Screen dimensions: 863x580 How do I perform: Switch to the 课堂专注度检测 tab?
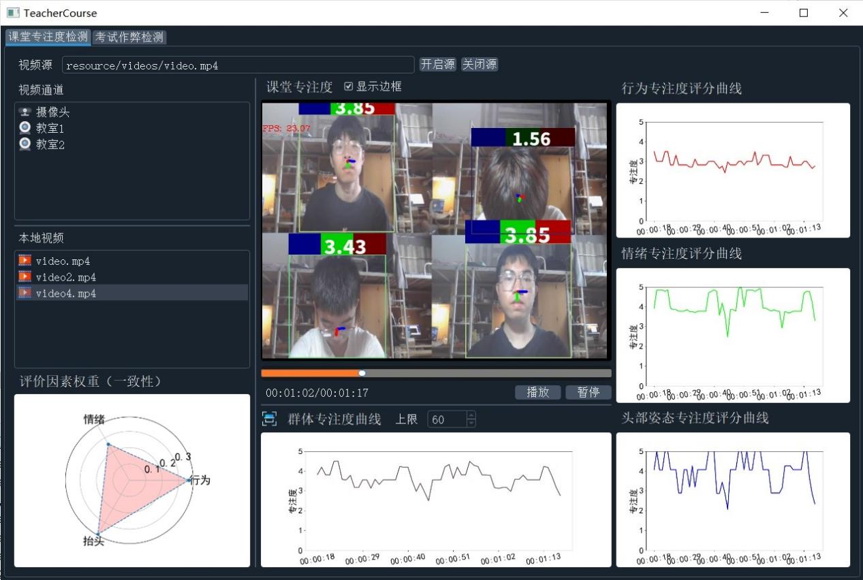click(x=48, y=37)
